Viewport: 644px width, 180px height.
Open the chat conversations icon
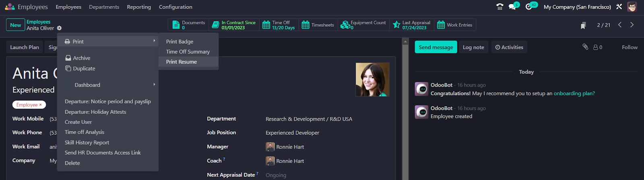coord(512,7)
